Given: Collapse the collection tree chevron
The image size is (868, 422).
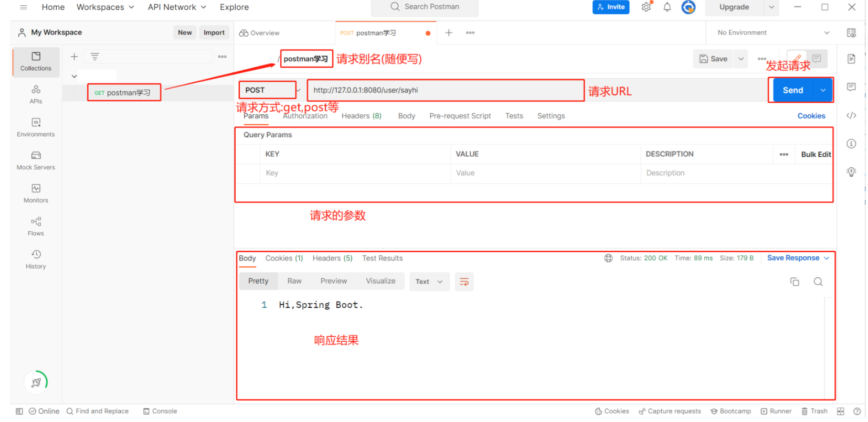Looking at the screenshot, I should tap(74, 77).
